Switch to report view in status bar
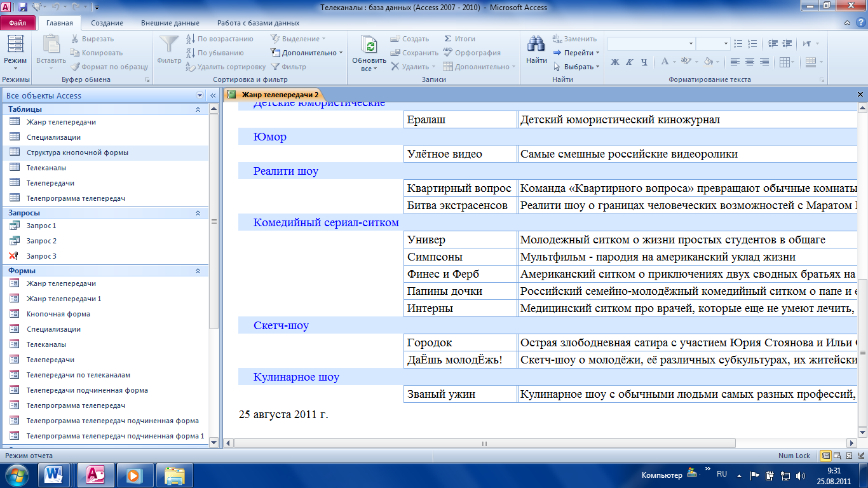This screenshot has height=488, width=868. [x=825, y=456]
